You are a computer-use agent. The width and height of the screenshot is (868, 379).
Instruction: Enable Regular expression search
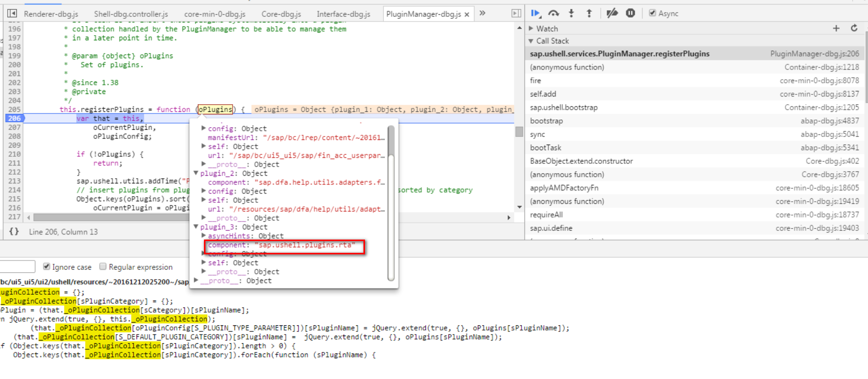click(103, 267)
